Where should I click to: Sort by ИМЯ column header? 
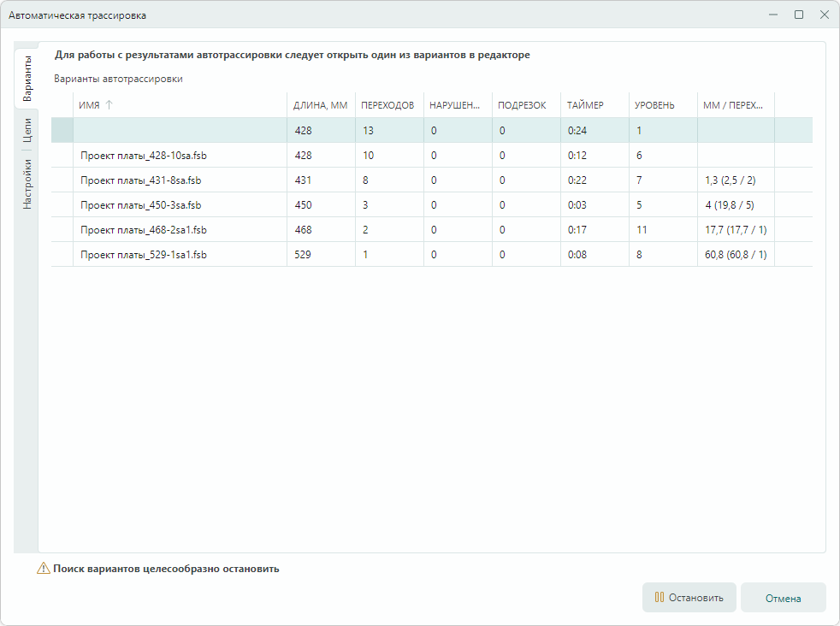pyautogui.click(x=89, y=105)
